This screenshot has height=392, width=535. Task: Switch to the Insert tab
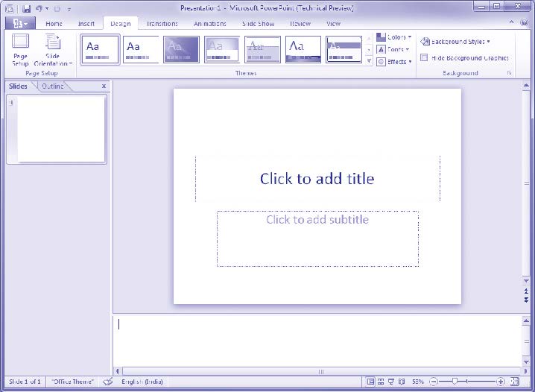coord(86,24)
